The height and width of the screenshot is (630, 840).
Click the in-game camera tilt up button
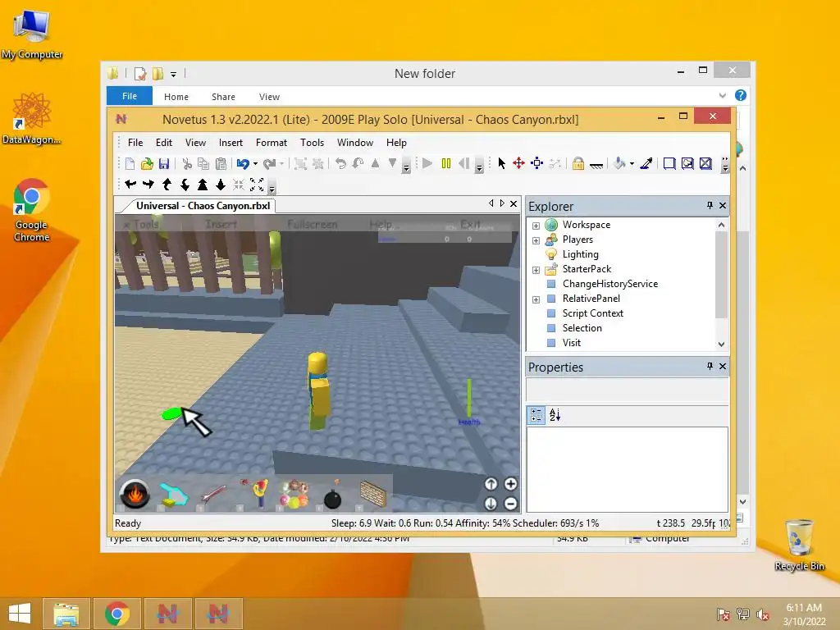pyautogui.click(x=491, y=484)
